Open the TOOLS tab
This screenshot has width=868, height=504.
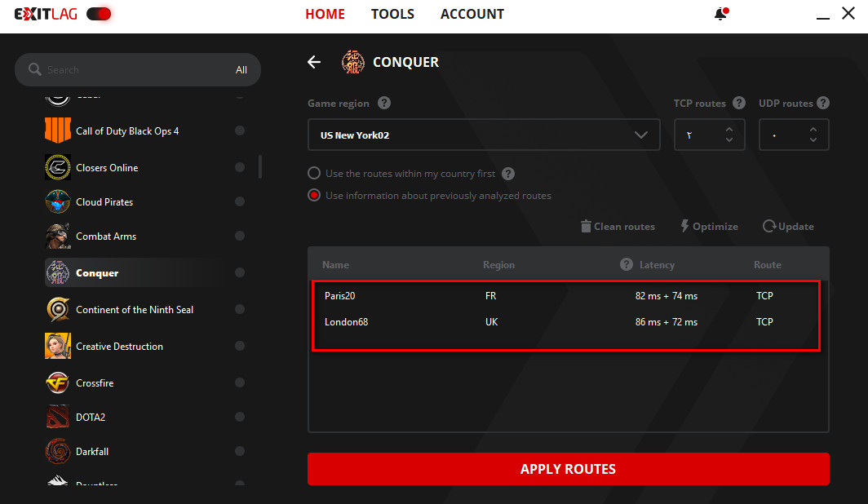(392, 14)
